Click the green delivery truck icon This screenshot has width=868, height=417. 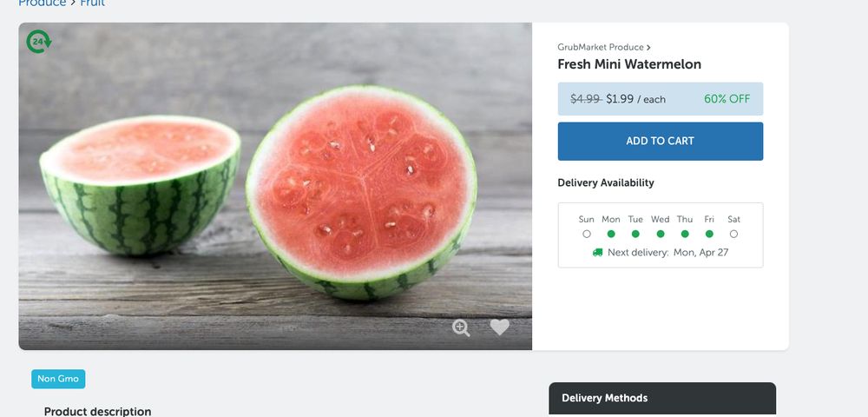[x=597, y=253]
